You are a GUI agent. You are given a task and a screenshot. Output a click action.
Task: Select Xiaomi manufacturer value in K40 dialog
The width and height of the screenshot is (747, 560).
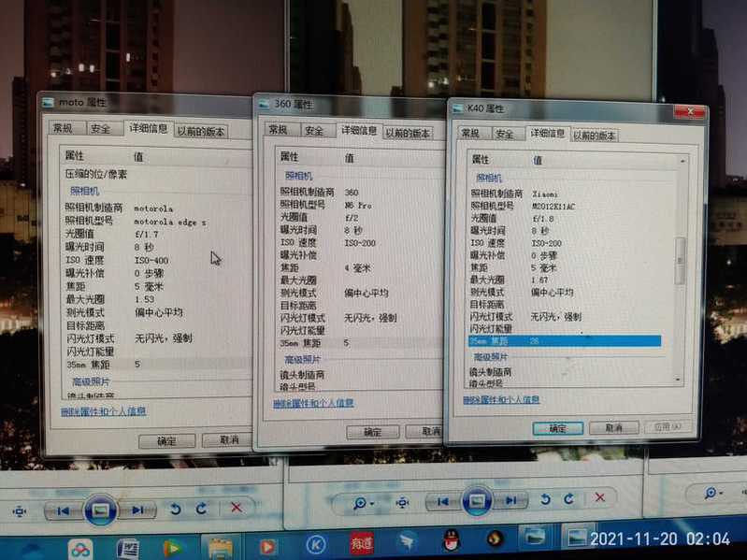tap(544, 194)
